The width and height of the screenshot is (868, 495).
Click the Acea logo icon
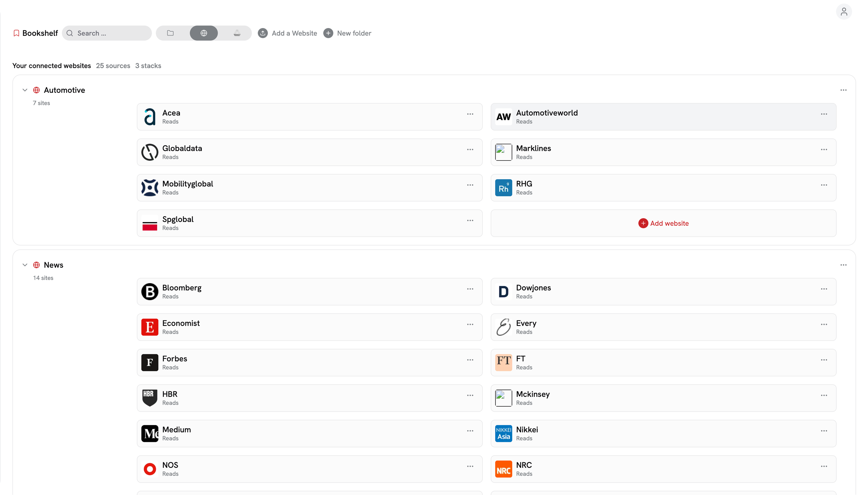pyautogui.click(x=150, y=117)
